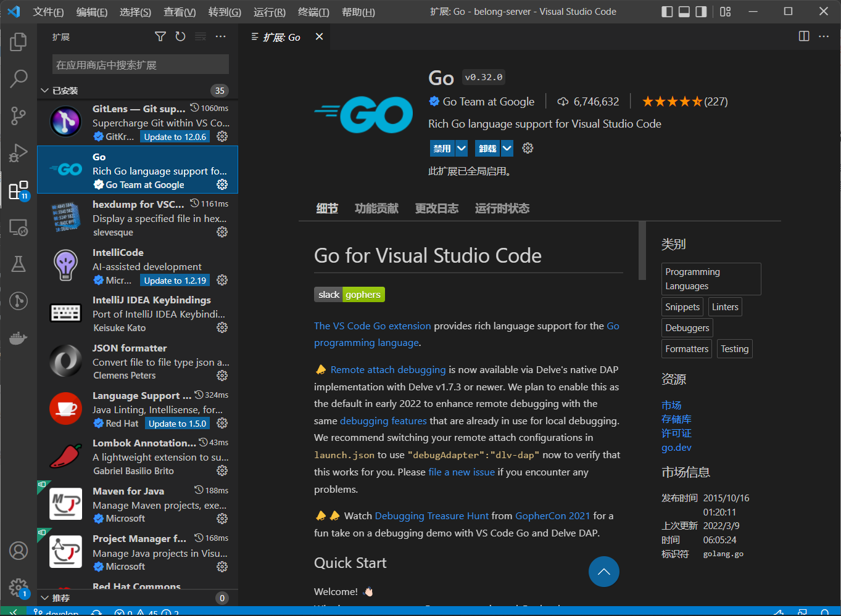Click the slack gophers badge
841x616 pixels.
click(349, 295)
